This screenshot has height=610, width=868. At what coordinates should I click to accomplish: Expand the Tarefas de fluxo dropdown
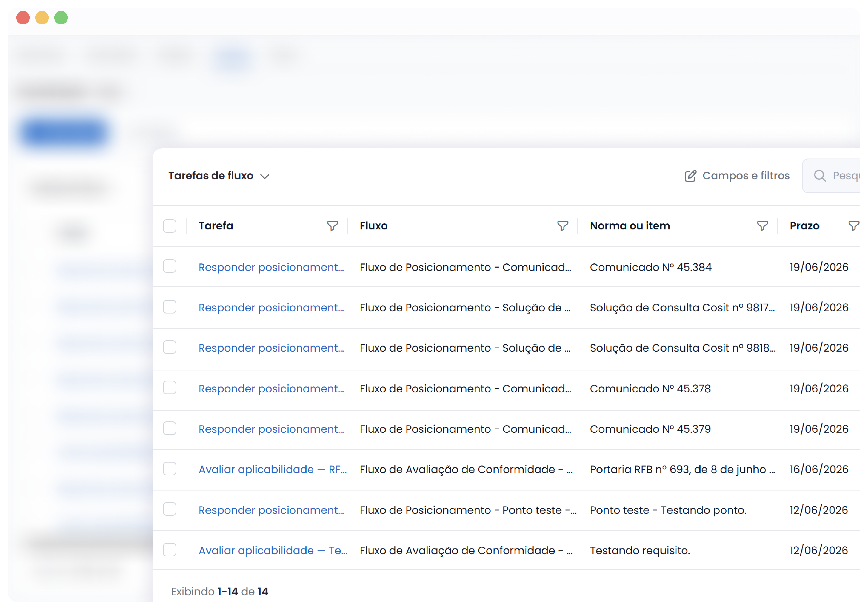(219, 176)
